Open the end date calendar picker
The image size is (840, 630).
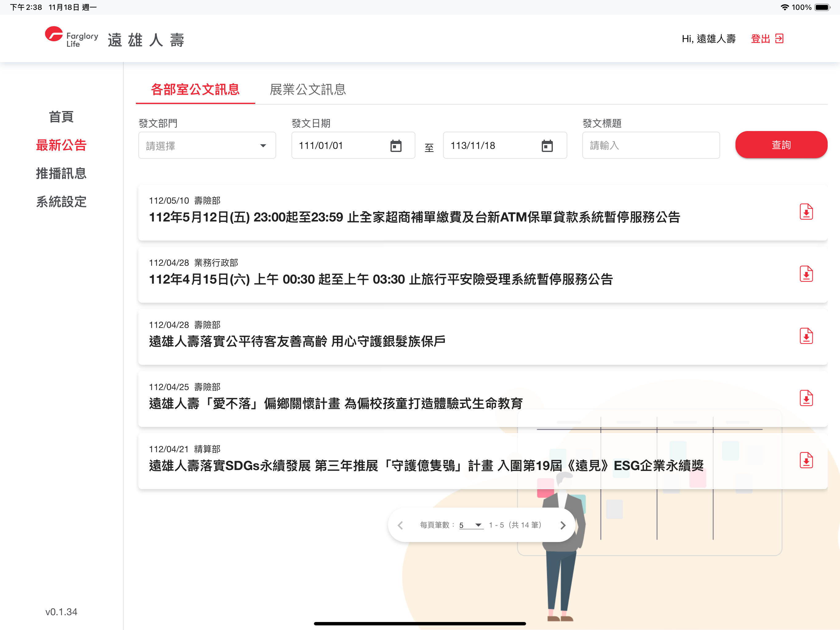[x=547, y=146]
